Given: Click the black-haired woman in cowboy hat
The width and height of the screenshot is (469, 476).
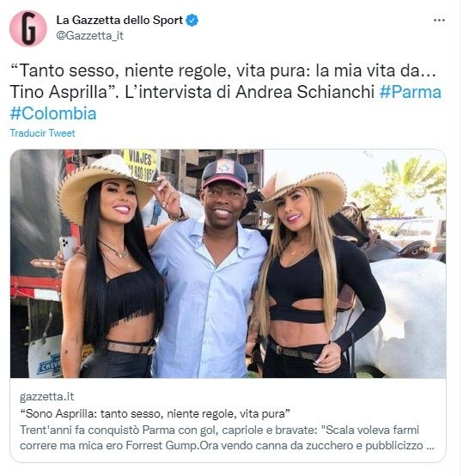Looking at the screenshot, I should (109, 267).
